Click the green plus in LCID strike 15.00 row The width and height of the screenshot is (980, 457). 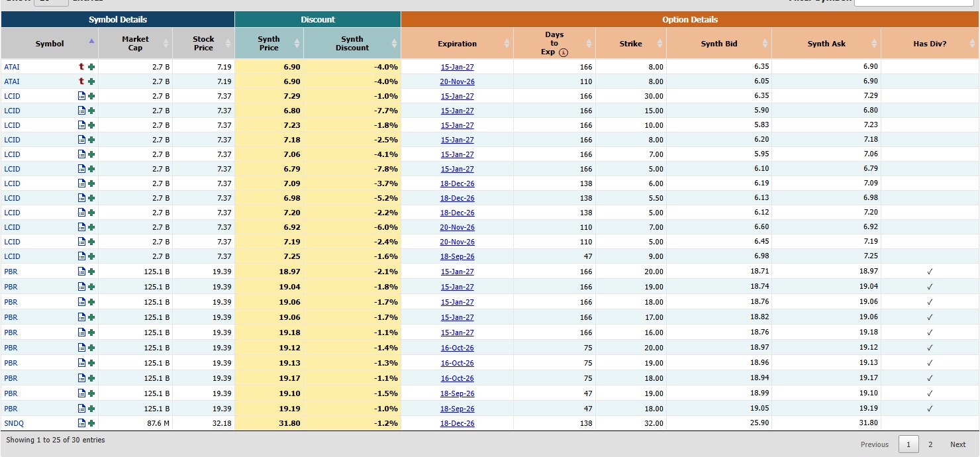coord(91,111)
